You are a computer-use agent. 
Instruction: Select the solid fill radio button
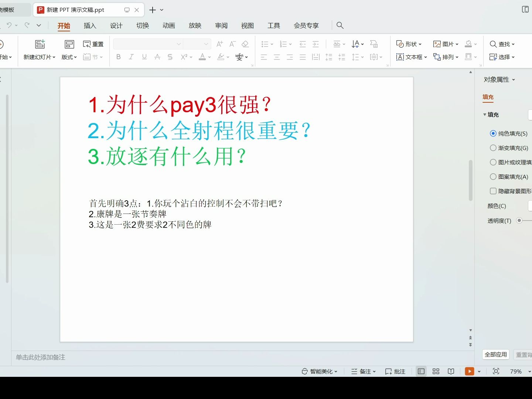[x=493, y=133]
